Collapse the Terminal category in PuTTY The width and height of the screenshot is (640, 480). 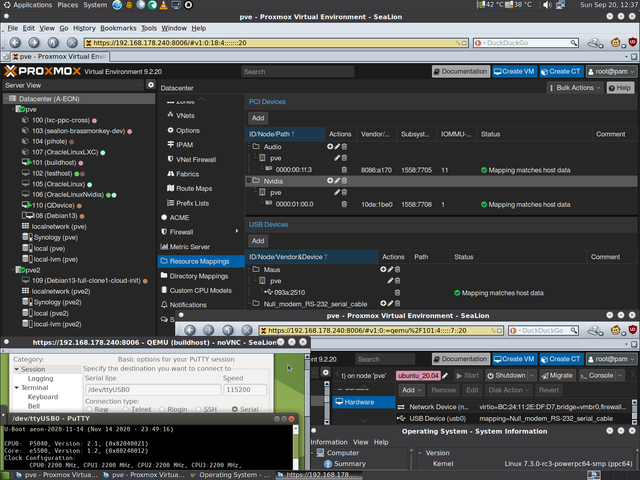(x=17, y=388)
